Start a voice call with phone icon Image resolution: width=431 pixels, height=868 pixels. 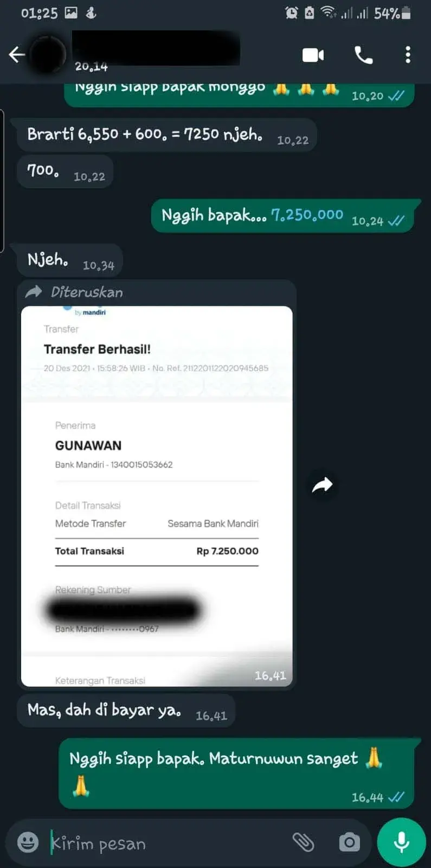363,55
